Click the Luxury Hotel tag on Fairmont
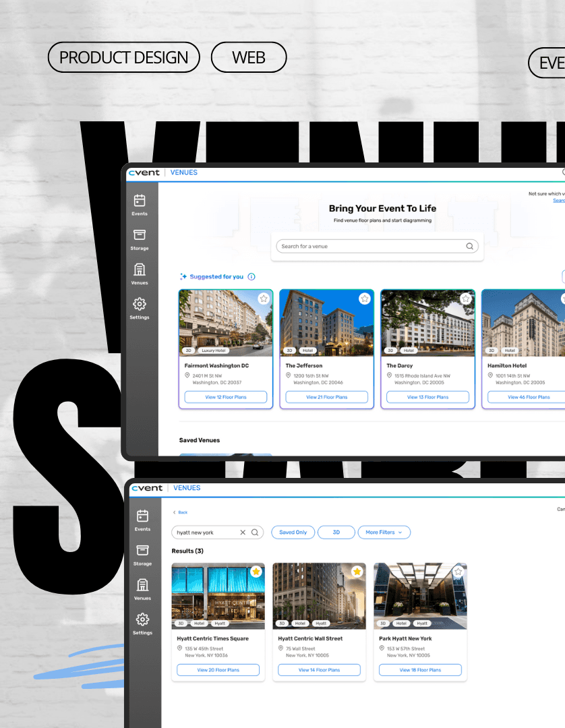The height and width of the screenshot is (728, 565). tap(214, 351)
